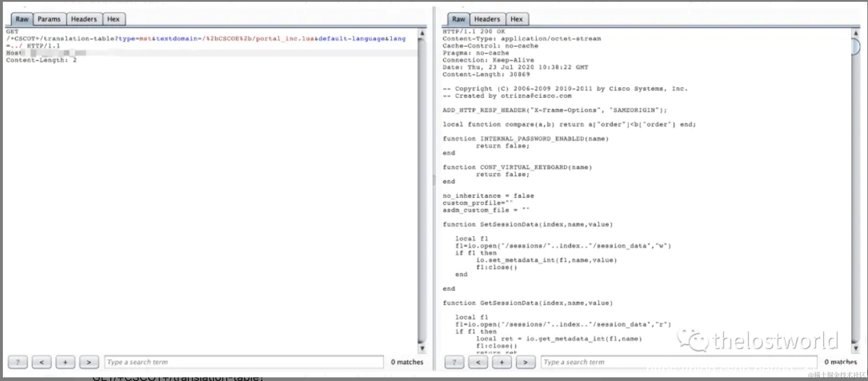Image resolution: width=868 pixels, height=381 pixels.
Task: Click request scrollbar down arrow
Action: pyautogui.click(x=422, y=348)
